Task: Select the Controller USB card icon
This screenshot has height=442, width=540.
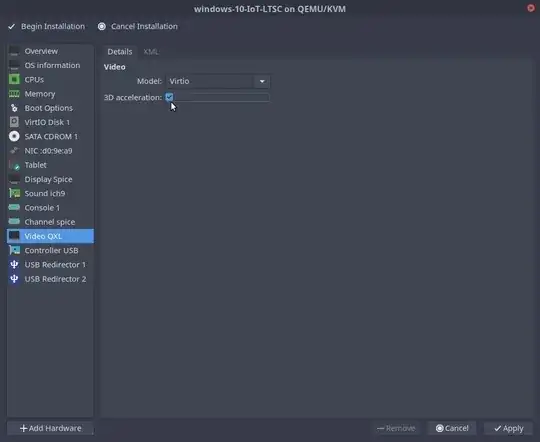Action: point(14,250)
